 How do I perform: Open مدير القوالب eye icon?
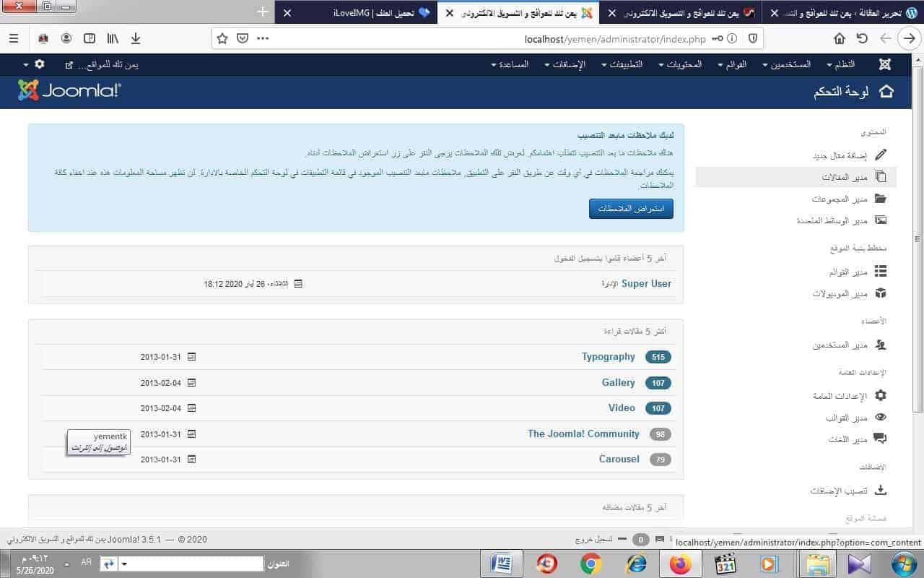tap(881, 417)
